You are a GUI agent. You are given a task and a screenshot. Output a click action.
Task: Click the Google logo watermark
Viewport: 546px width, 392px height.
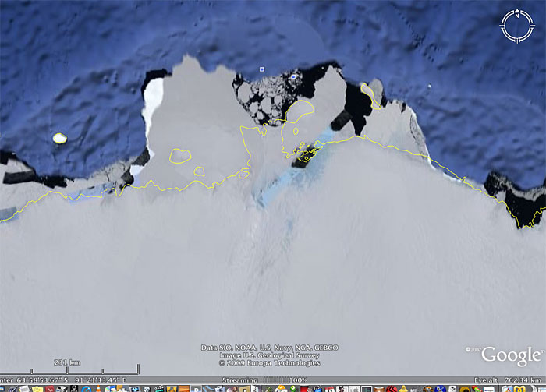(x=511, y=356)
